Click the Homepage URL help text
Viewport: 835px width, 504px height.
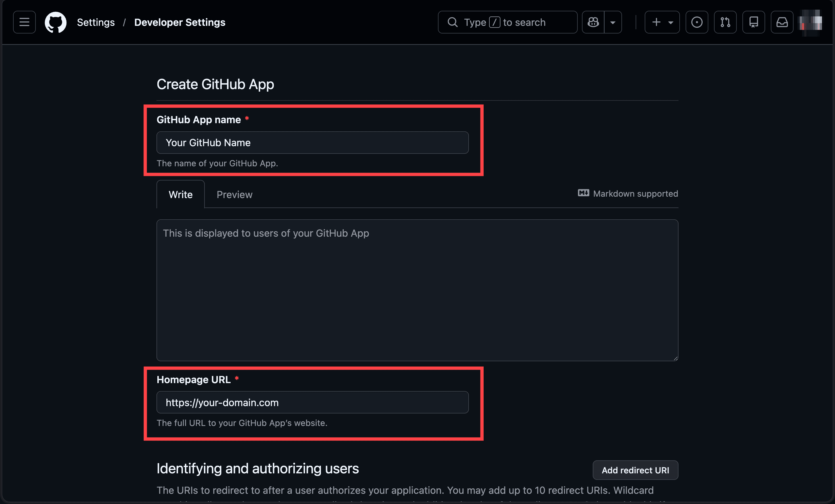pyautogui.click(x=242, y=423)
